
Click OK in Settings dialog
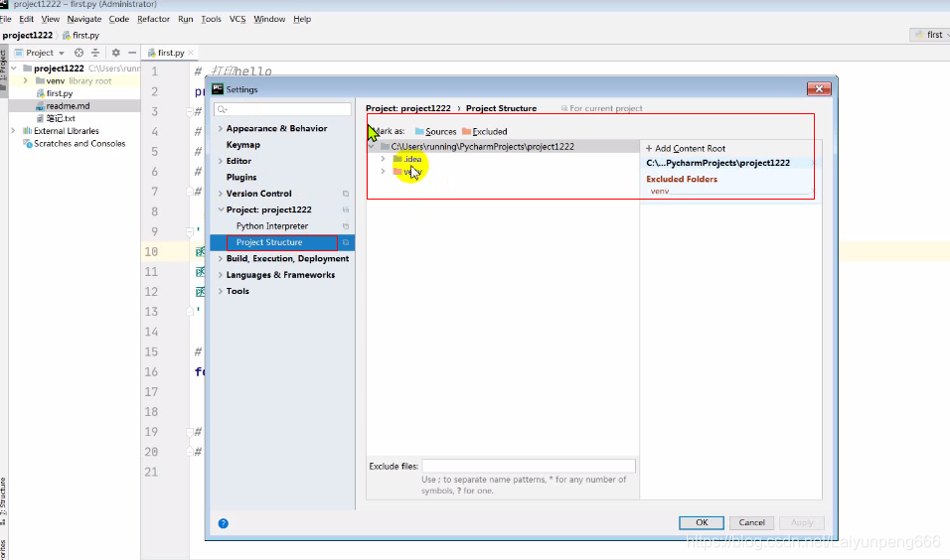(702, 522)
